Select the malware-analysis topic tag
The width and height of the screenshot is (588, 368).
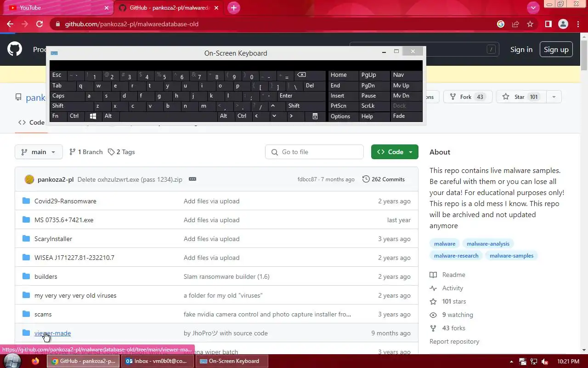(x=488, y=244)
